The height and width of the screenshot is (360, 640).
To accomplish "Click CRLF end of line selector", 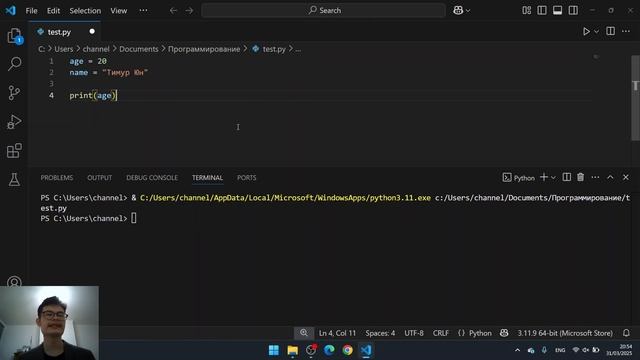I will (440, 333).
